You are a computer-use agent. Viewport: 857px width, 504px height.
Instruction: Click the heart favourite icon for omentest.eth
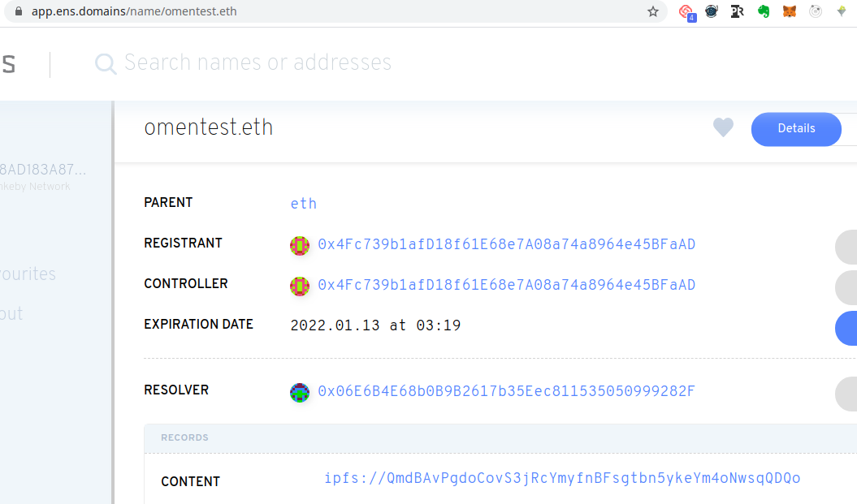(723, 127)
